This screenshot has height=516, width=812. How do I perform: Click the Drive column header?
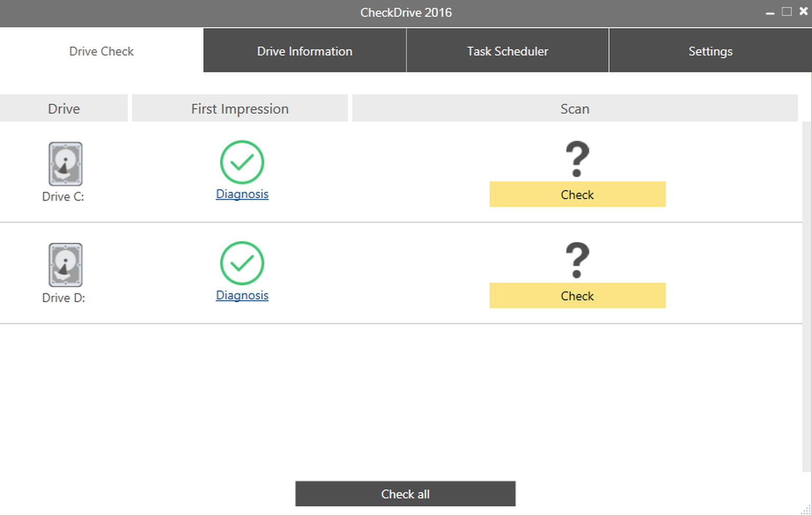(64, 108)
